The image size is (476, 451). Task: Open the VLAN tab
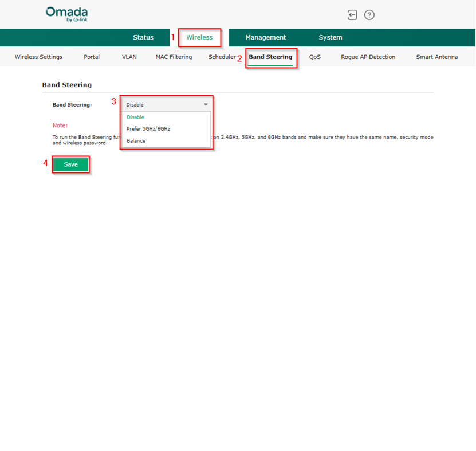pyautogui.click(x=129, y=57)
